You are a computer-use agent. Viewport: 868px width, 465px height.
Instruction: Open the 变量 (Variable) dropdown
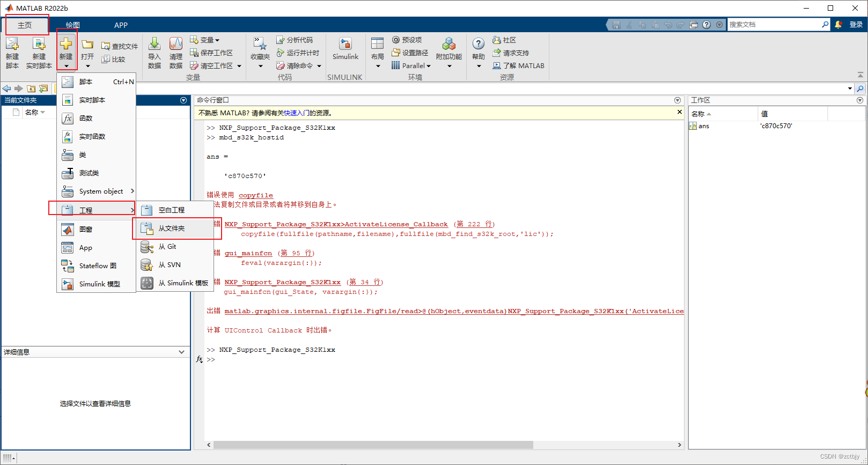tap(205, 40)
